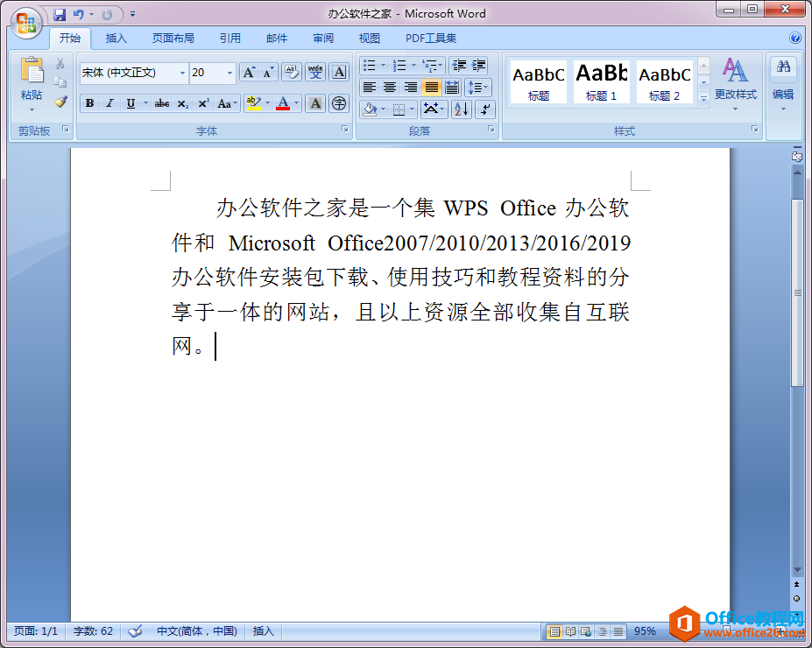812x648 pixels.
Task: Open the Paragraph dialog launcher
Action: point(491,129)
